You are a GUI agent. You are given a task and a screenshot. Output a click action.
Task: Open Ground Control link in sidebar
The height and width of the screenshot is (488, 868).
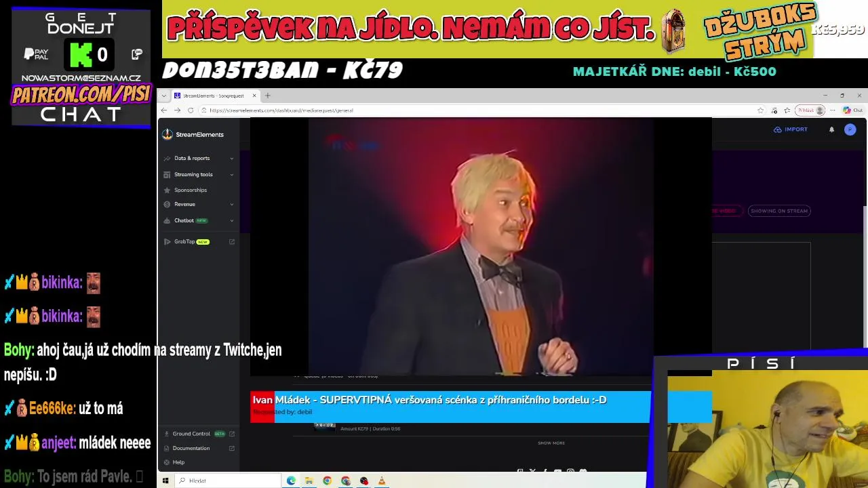[191, 434]
